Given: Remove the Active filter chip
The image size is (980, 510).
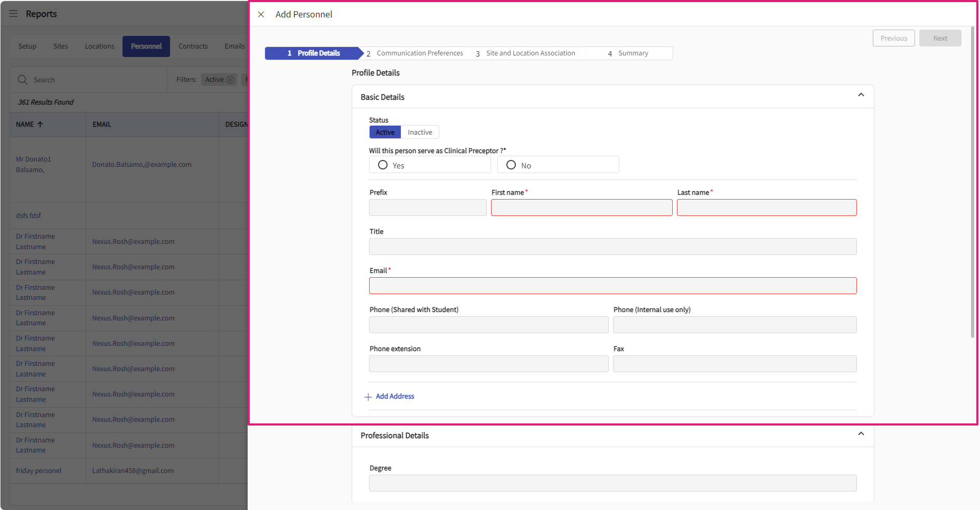Looking at the screenshot, I should coord(230,80).
